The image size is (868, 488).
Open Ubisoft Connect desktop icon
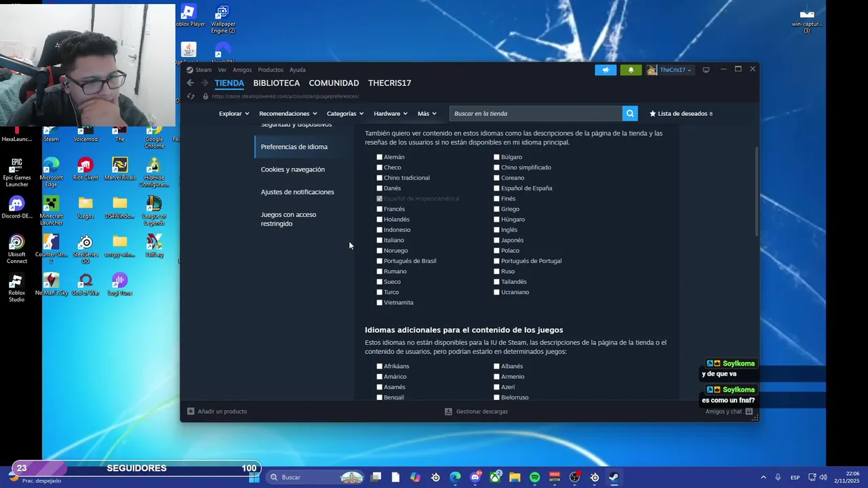pyautogui.click(x=17, y=249)
